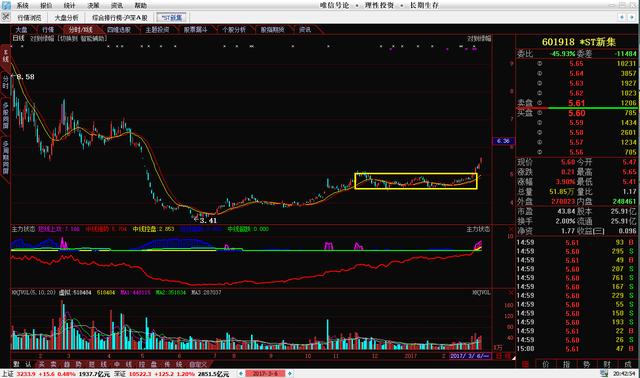Select the 买卖 indicator tab at bottom
This screenshot has height=378, width=640.
(47, 364)
